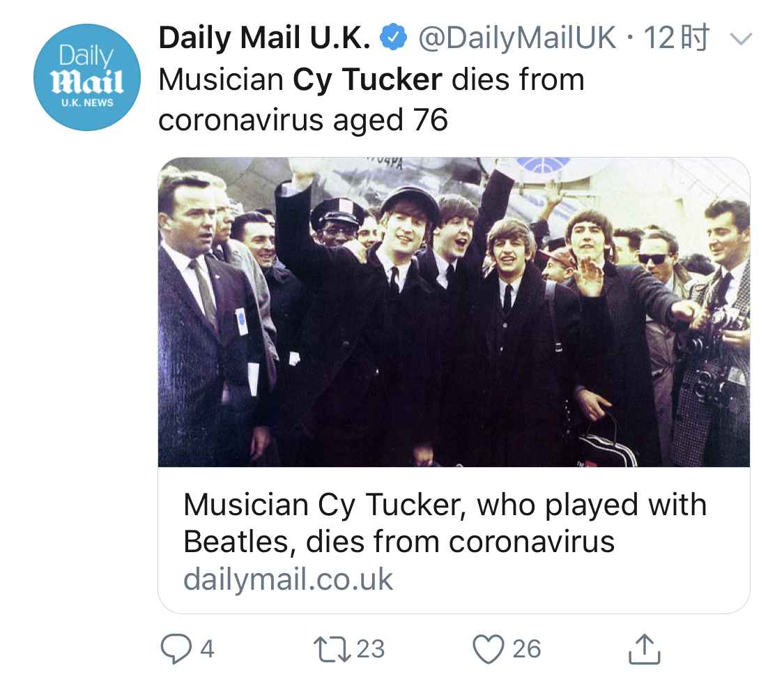The width and height of the screenshot is (784, 679).
Task: Open the share tweet icon
Action: (x=643, y=649)
